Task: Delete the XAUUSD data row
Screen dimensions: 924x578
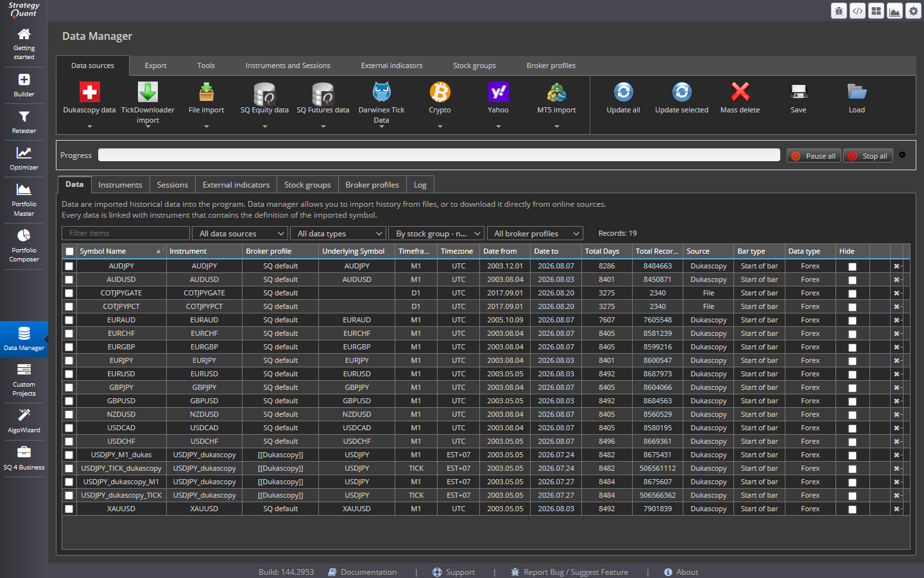Action: [x=898, y=509]
